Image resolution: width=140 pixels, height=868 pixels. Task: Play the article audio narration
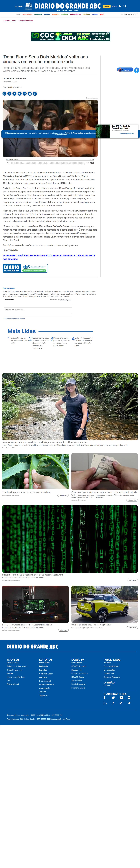[8, 163]
